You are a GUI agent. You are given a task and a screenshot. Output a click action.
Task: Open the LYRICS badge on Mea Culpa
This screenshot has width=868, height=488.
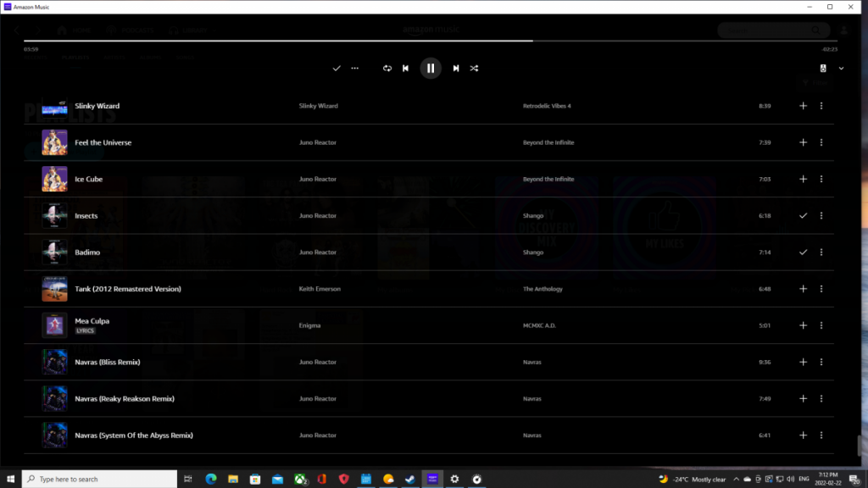pyautogui.click(x=86, y=331)
